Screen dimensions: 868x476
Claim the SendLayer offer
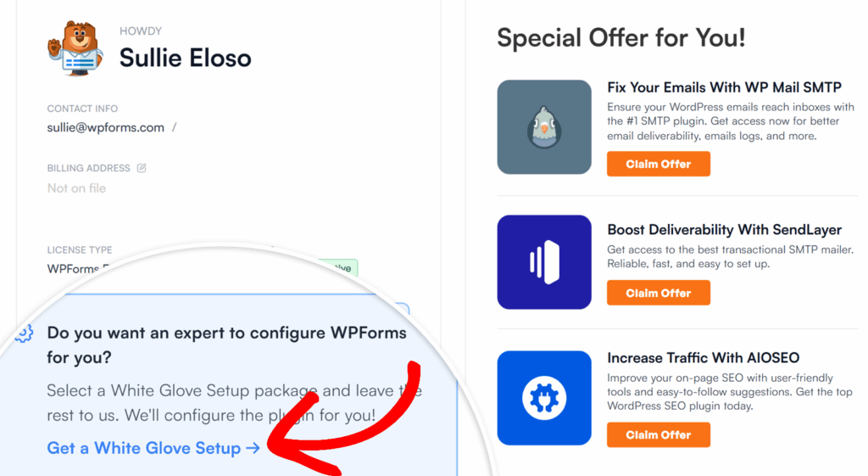coord(658,293)
